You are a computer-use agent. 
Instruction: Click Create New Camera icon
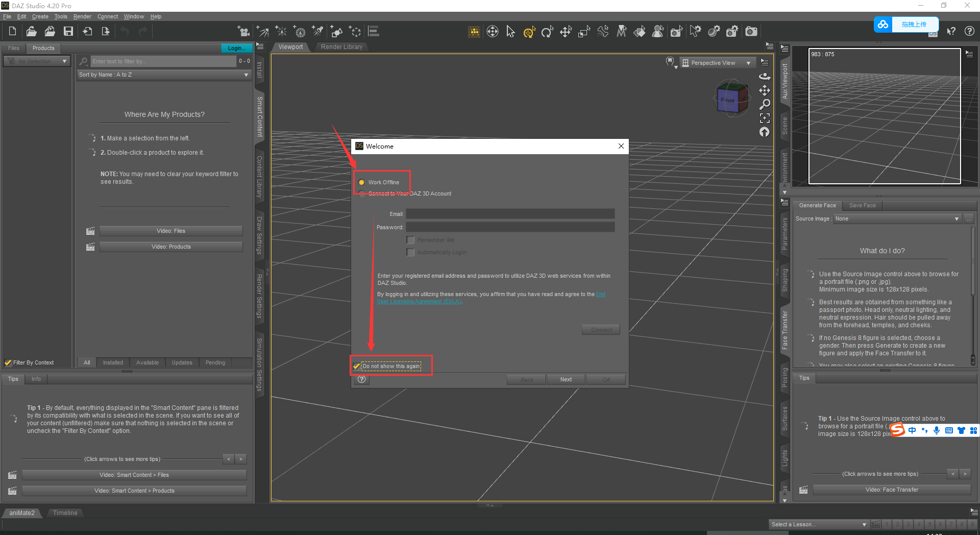tap(244, 32)
